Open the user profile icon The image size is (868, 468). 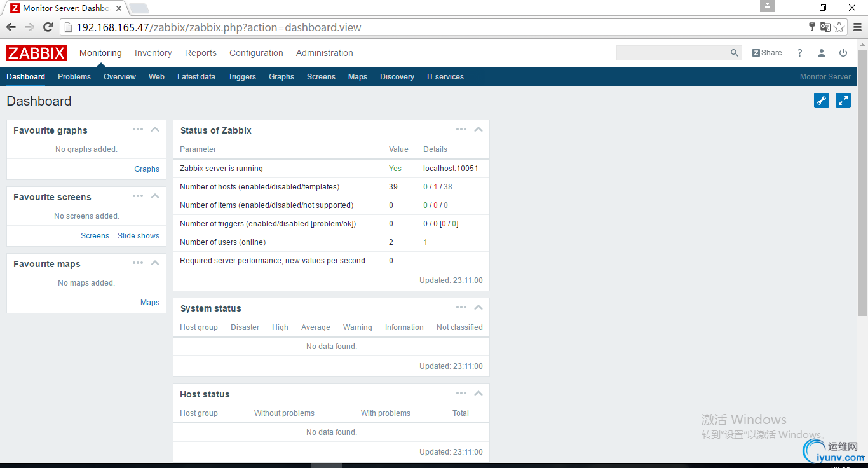tap(822, 53)
